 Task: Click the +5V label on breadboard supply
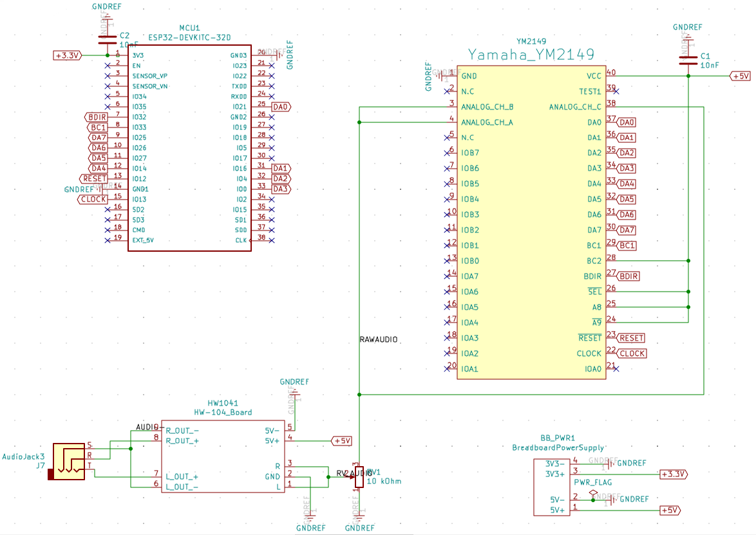click(670, 510)
